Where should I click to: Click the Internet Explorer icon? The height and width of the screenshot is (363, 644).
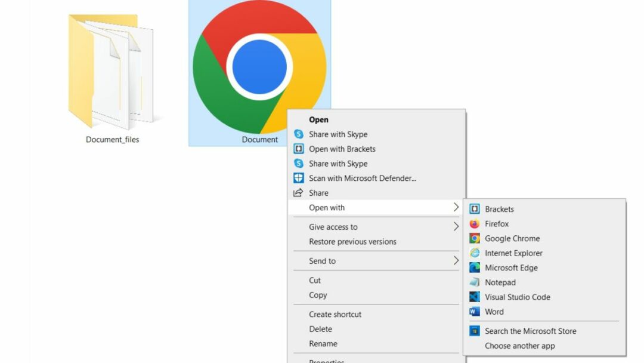[x=475, y=253]
